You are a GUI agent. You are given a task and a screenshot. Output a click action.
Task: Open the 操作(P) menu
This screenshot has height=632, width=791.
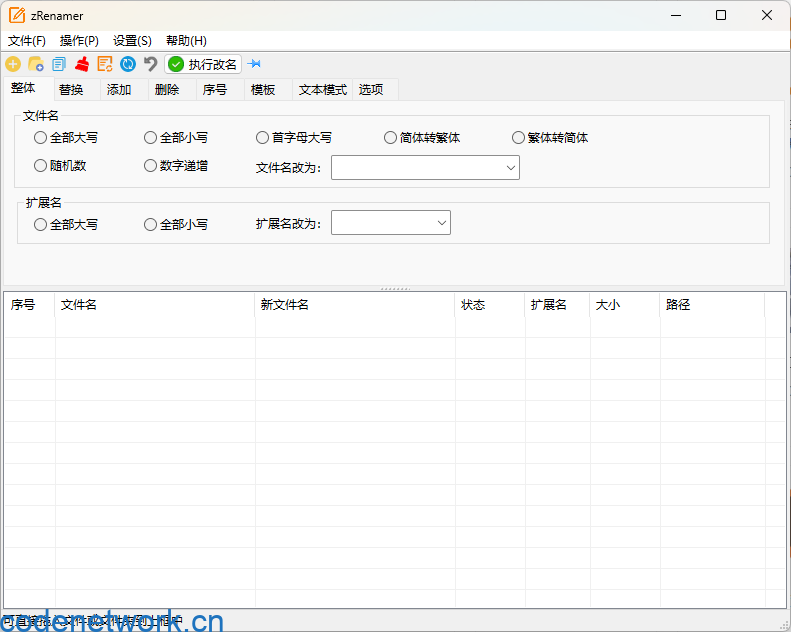click(79, 41)
